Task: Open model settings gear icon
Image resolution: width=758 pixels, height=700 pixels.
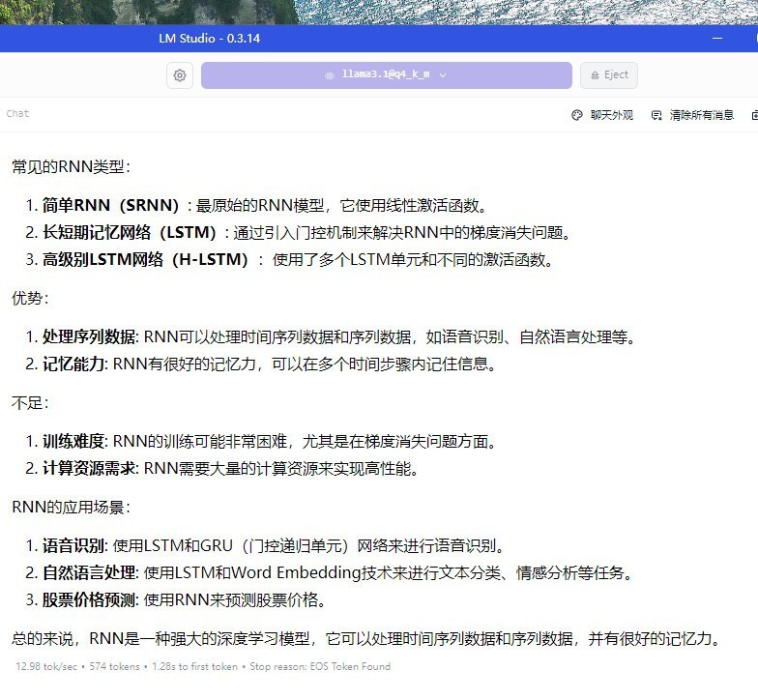Action: (x=180, y=75)
